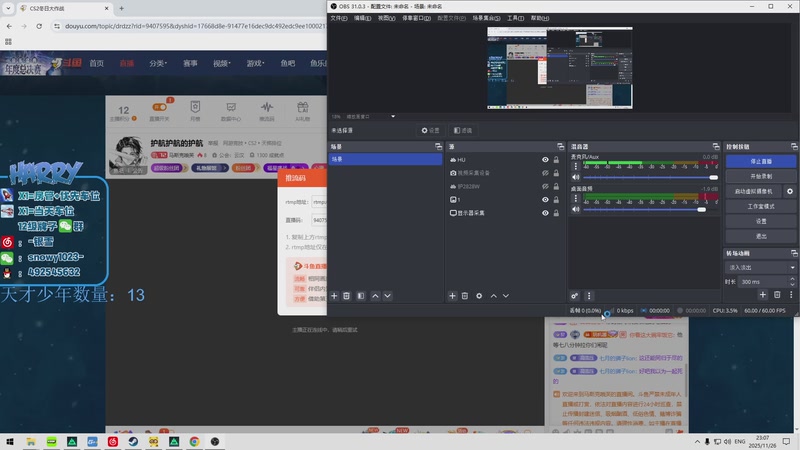Viewport: 800px width, 450px height.
Task: Unlock the 显示器采集 source
Action: 556,213
